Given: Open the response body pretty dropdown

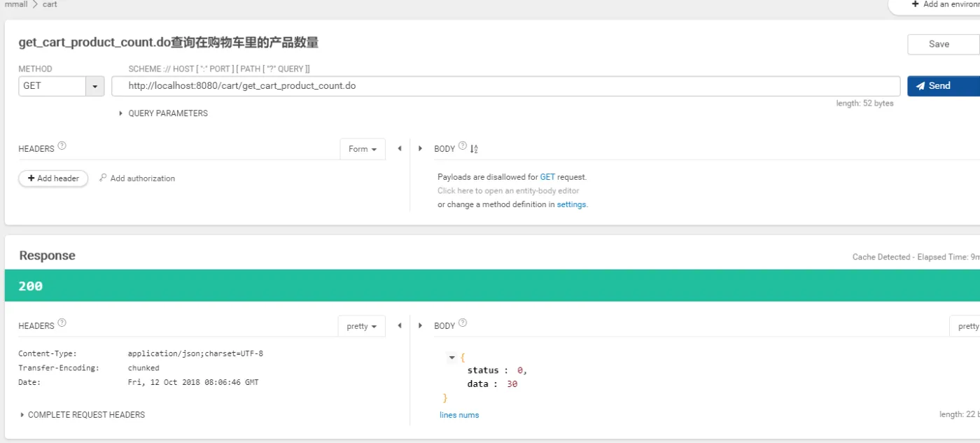Looking at the screenshot, I should [x=965, y=326].
